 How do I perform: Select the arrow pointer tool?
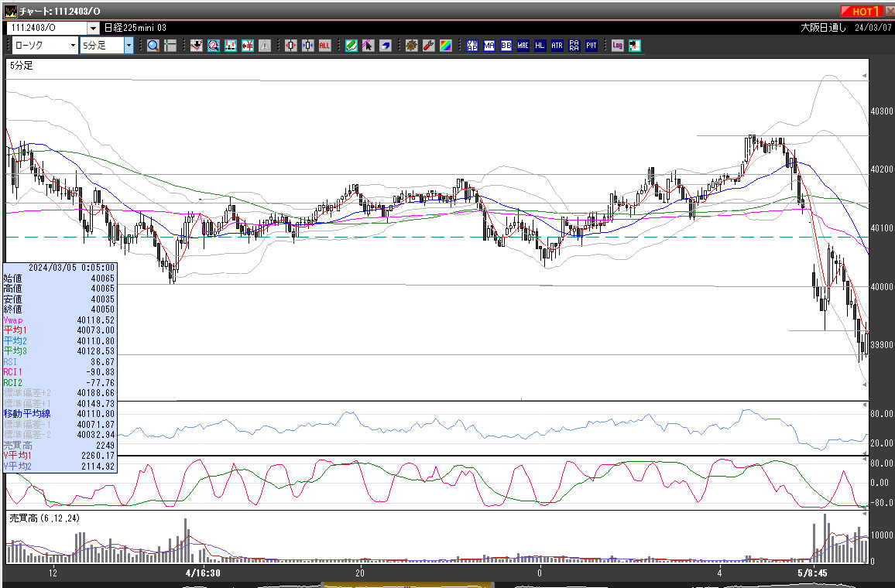pyautogui.click(x=369, y=46)
